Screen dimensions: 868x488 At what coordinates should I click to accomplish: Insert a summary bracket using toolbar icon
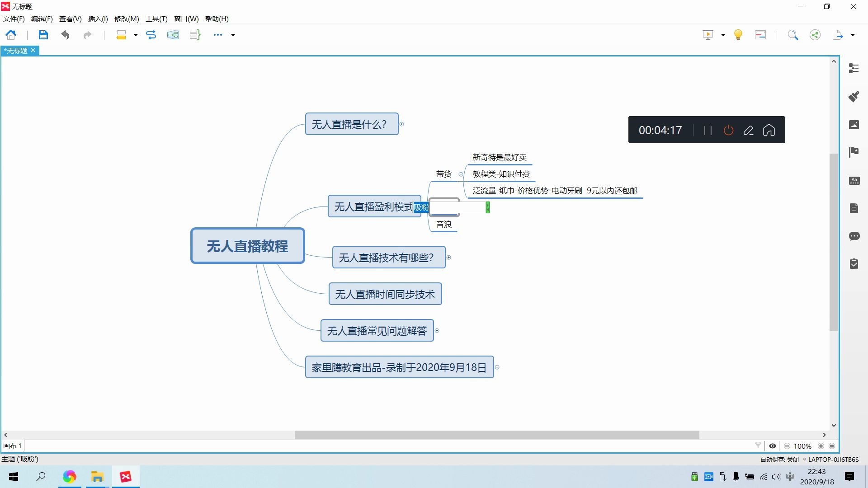click(x=195, y=35)
